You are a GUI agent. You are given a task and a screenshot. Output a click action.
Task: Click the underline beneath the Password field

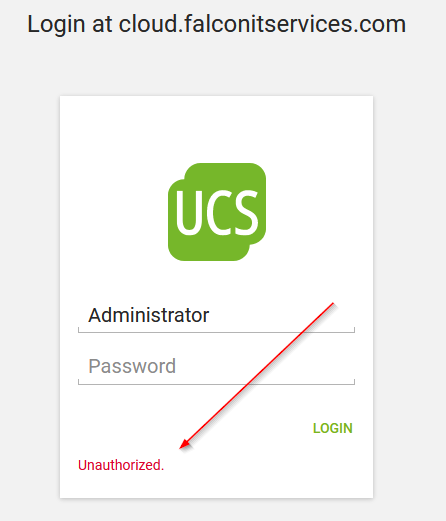[216, 384]
